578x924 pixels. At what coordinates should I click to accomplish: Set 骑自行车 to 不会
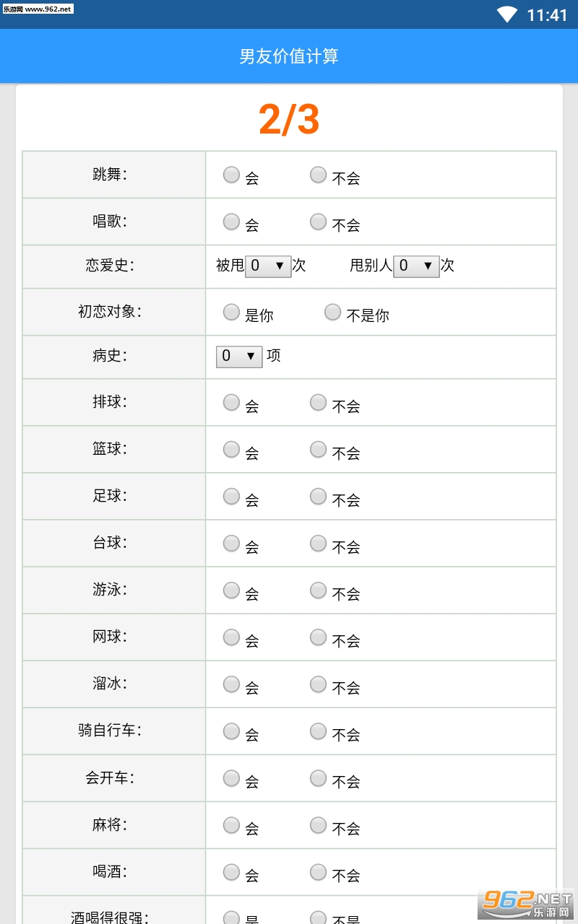tap(318, 731)
